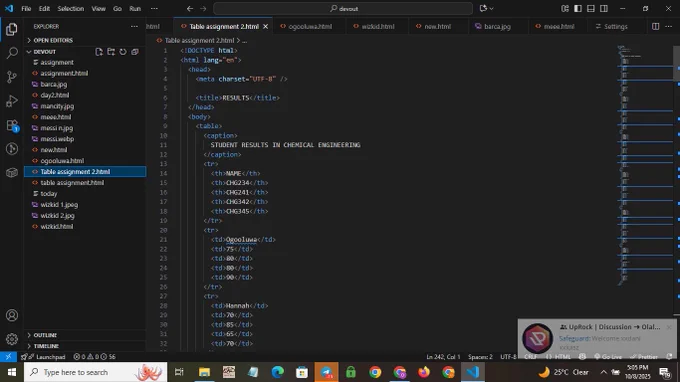Switch to new.html editor tab
Image resolution: width=680 pixels, height=382 pixels.
click(x=437, y=26)
